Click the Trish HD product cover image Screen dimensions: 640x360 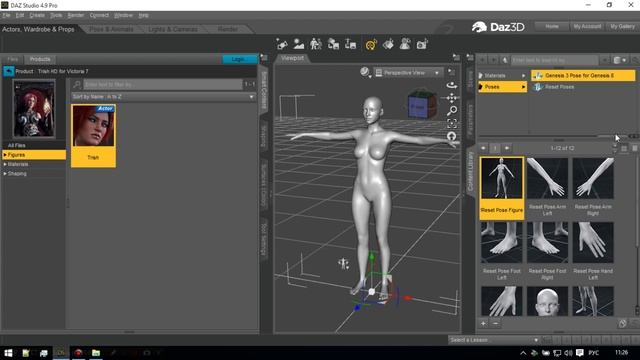pyautogui.click(x=34, y=109)
